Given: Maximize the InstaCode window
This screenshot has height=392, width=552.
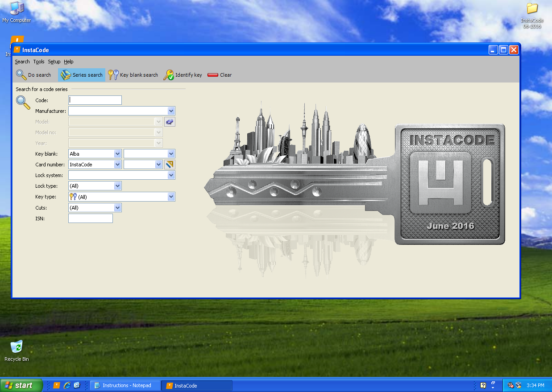Looking at the screenshot, I should [503, 50].
